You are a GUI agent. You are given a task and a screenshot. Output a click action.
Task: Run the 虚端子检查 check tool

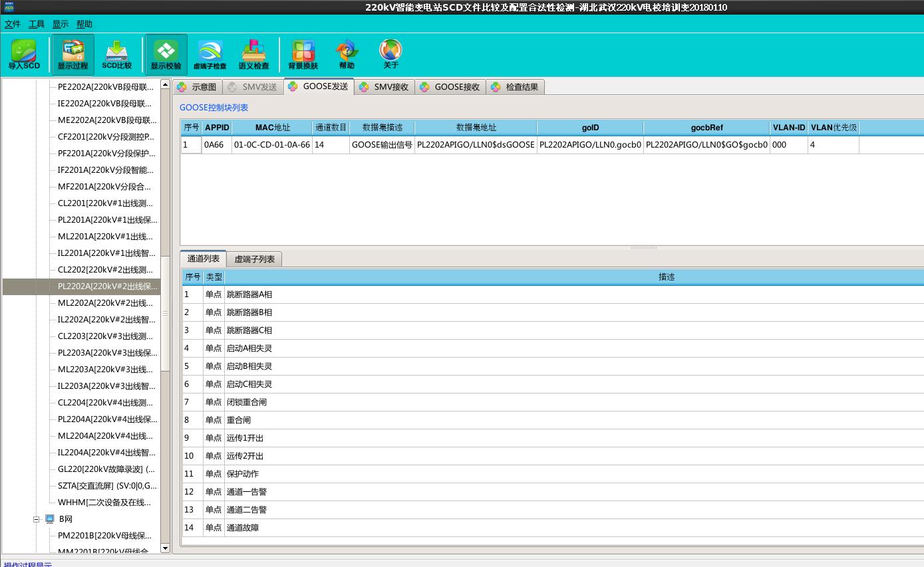click(210, 55)
